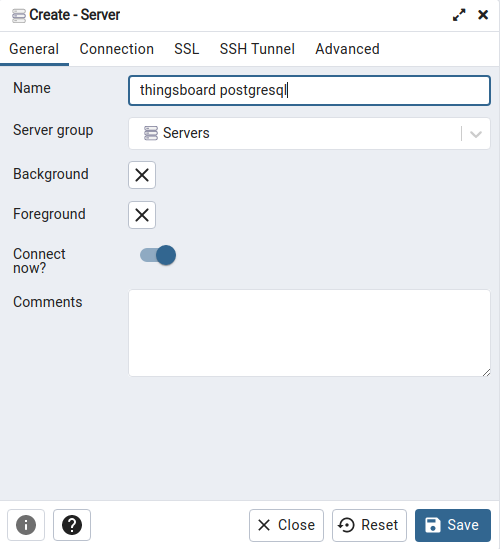Image resolution: width=500 pixels, height=549 pixels.
Task: Open the Servers combo box
Action: [309, 133]
